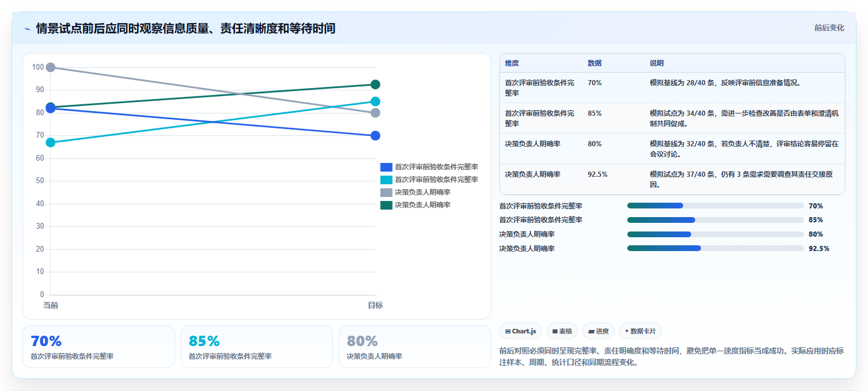Click description starting 模拟基线为 32/40 条
Image resolution: width=868 pixels, height=391 pixels.
tap(744, 149)
